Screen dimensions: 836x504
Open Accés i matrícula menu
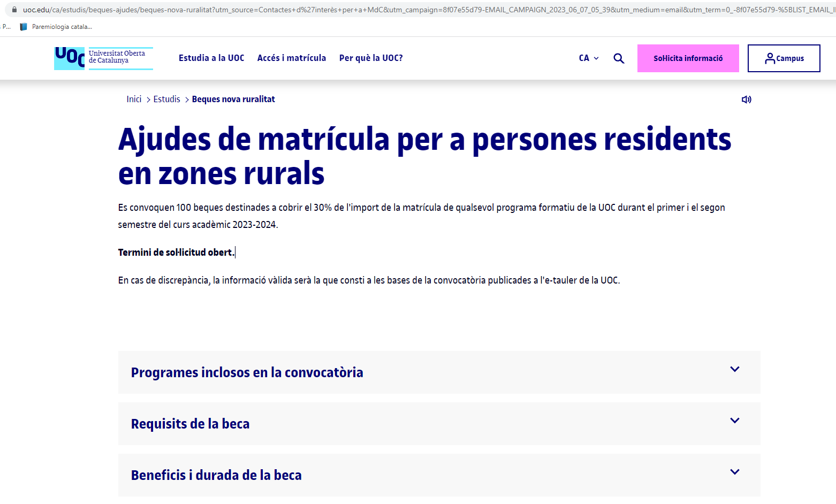pos(292,58)
